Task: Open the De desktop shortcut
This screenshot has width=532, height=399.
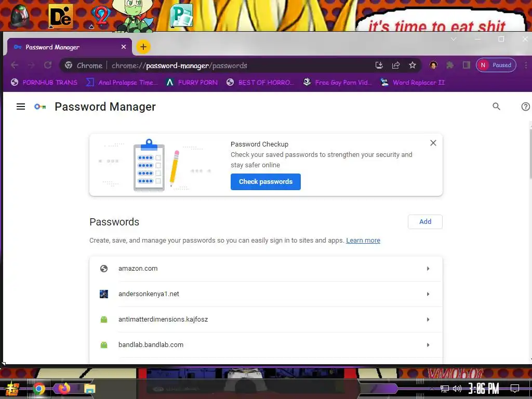Action: [61, 16]
